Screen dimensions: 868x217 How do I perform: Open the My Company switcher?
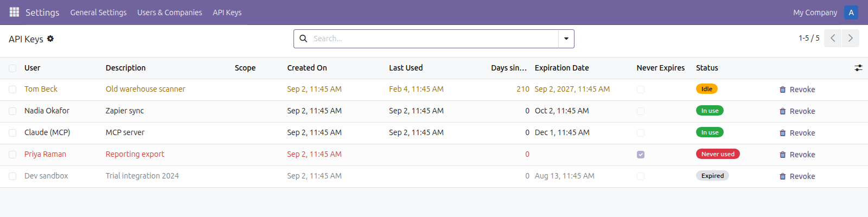point(815,12)
